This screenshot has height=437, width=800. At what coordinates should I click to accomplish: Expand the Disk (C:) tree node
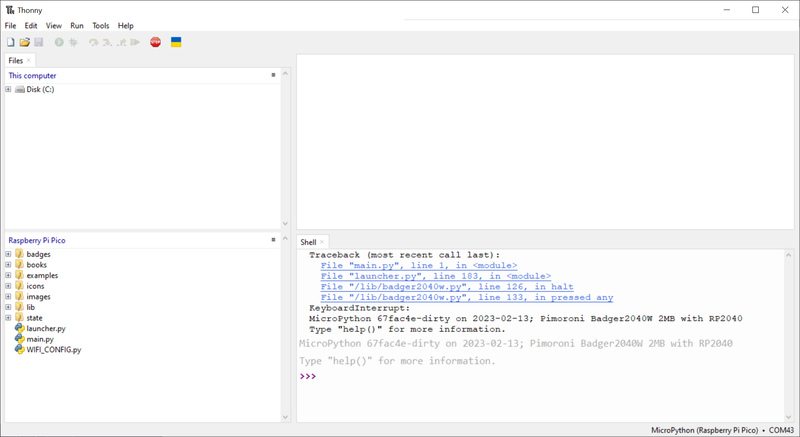click(8, 90)
